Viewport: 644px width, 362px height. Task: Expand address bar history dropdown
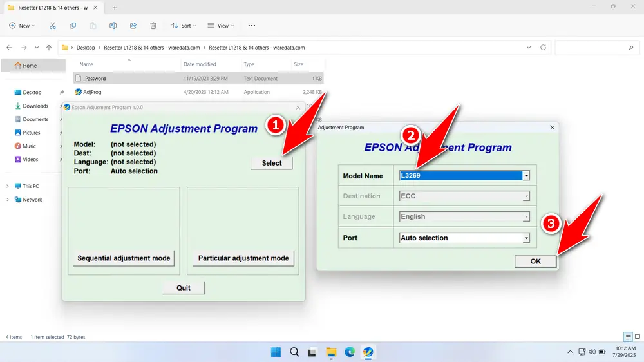pyautogui.click(x=529, y=48)
